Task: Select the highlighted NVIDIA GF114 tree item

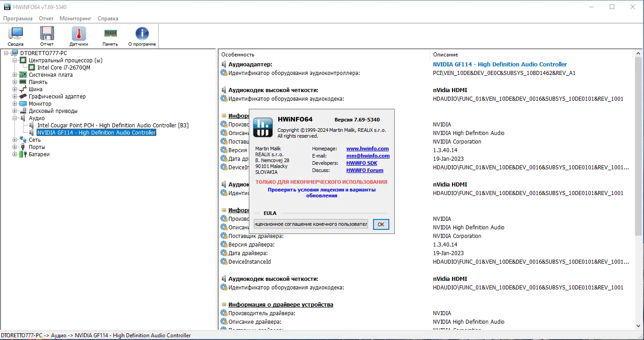Action: click(96, 133)
